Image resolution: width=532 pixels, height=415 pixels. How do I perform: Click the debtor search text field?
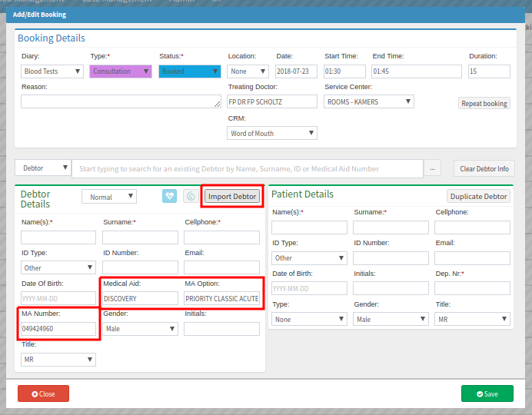247,168
